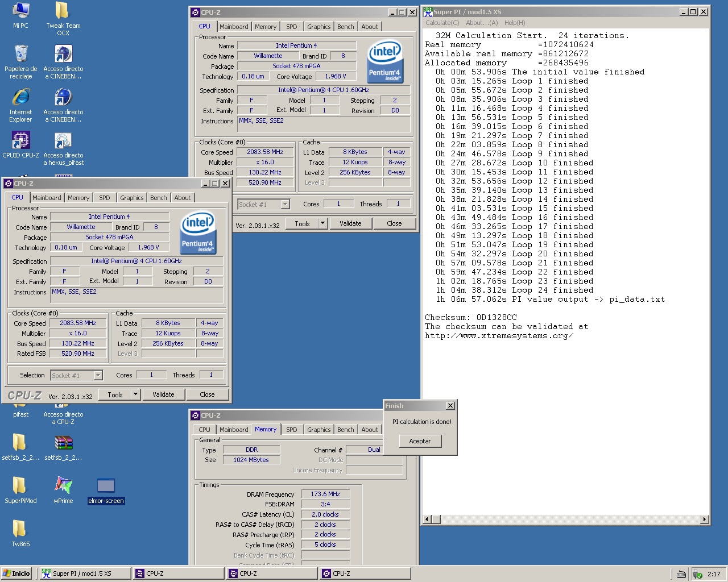Click Validate in front CPU-Z window
This screenshot has height=582, width=728.
point(163,394)
